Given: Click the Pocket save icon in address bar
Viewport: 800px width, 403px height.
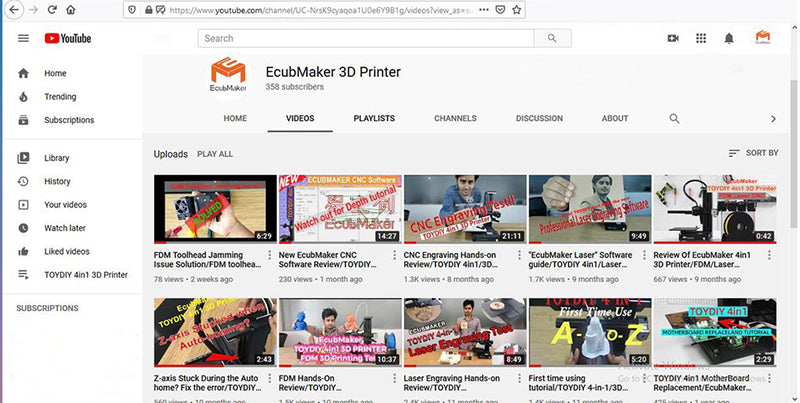Looking at the screenshot, I should click(x=501, y=10).
